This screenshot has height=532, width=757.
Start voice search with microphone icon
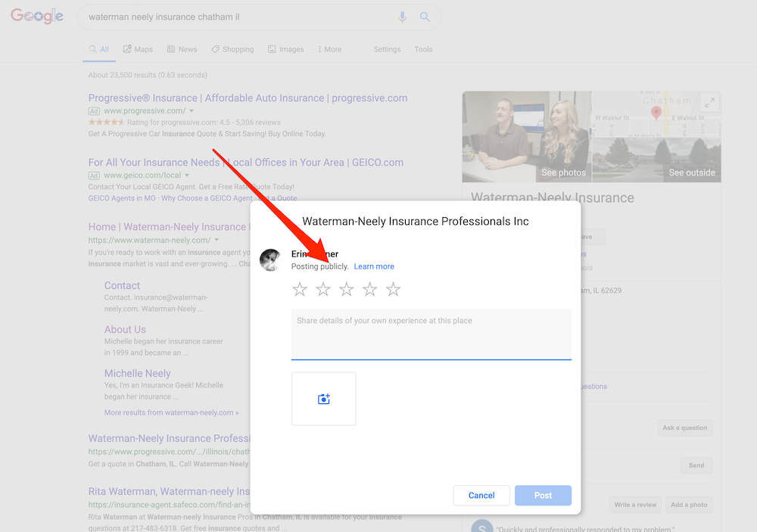[x=402, y=17]
